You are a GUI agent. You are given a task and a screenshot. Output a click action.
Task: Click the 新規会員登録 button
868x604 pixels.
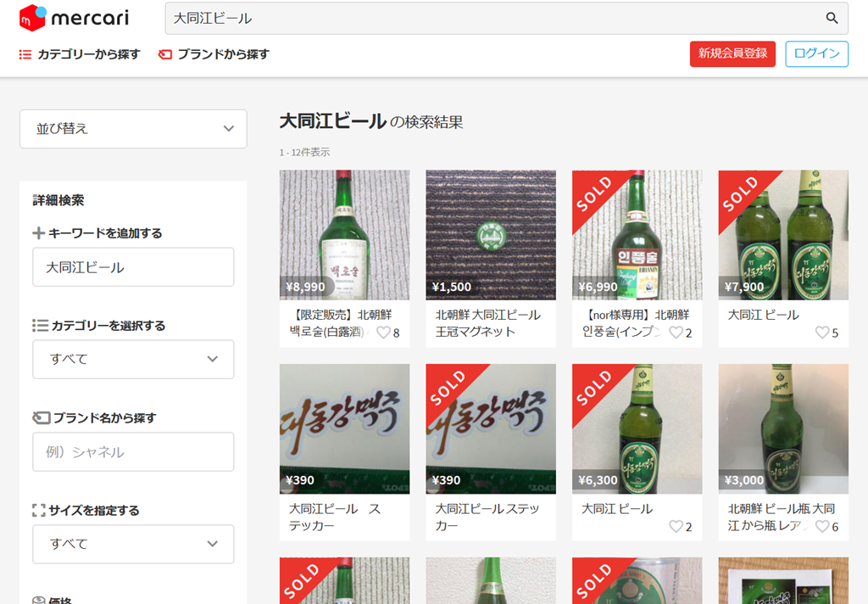tap(732, 53)
